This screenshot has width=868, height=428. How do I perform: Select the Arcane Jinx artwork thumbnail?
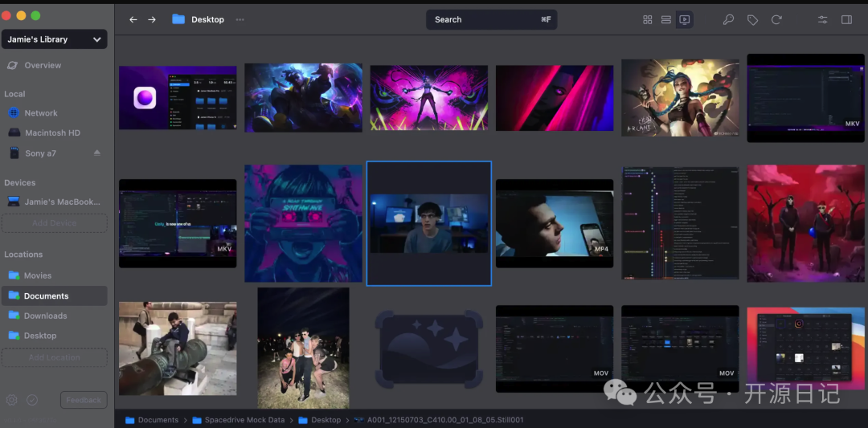tap(680, 98)
